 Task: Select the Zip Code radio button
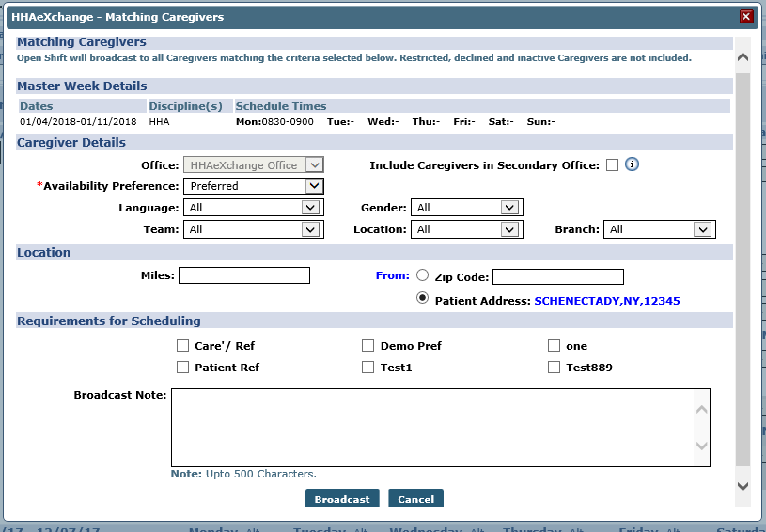(422, 275)
